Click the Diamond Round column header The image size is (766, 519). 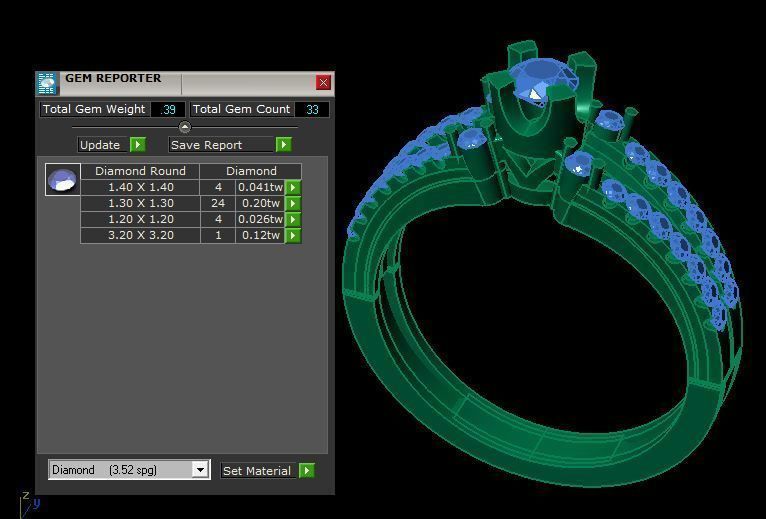coord(140,171)
